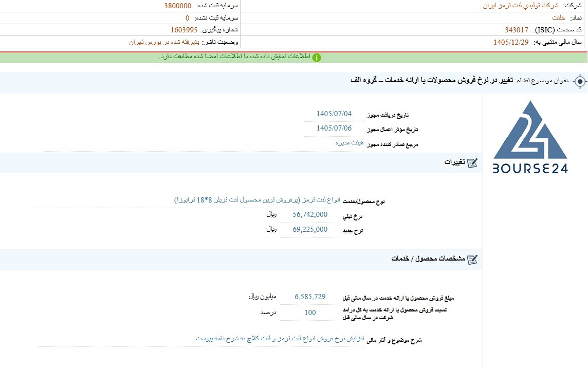Click the target icon beside disclosure title
This screenshot has height=368, width=588.
click(x=580, y=81)
